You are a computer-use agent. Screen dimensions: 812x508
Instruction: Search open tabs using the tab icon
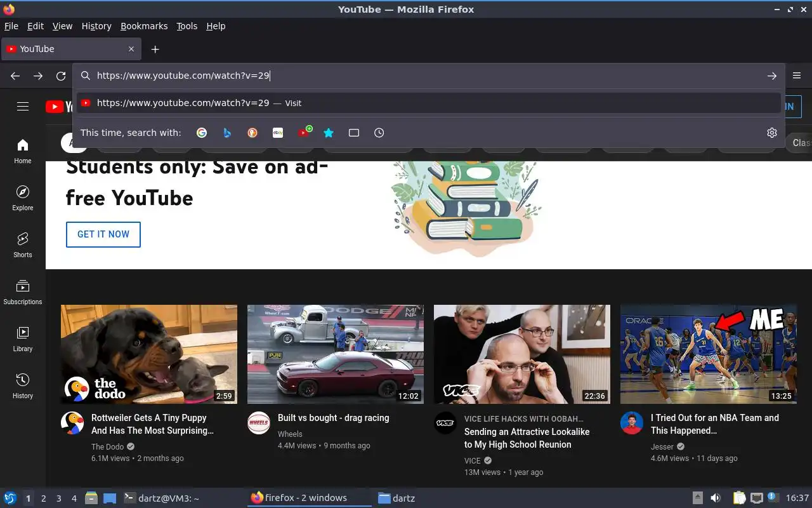[354, 133]
